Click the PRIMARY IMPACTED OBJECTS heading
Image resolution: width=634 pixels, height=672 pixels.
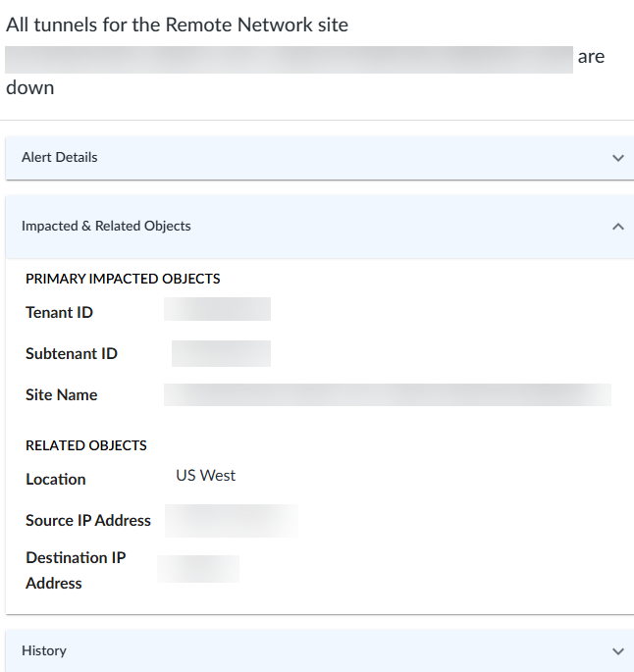123,279
